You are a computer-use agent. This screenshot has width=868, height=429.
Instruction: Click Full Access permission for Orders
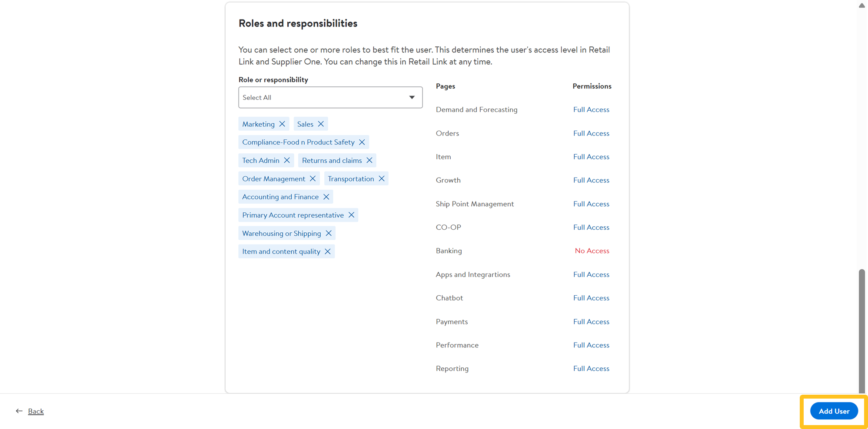591,133
